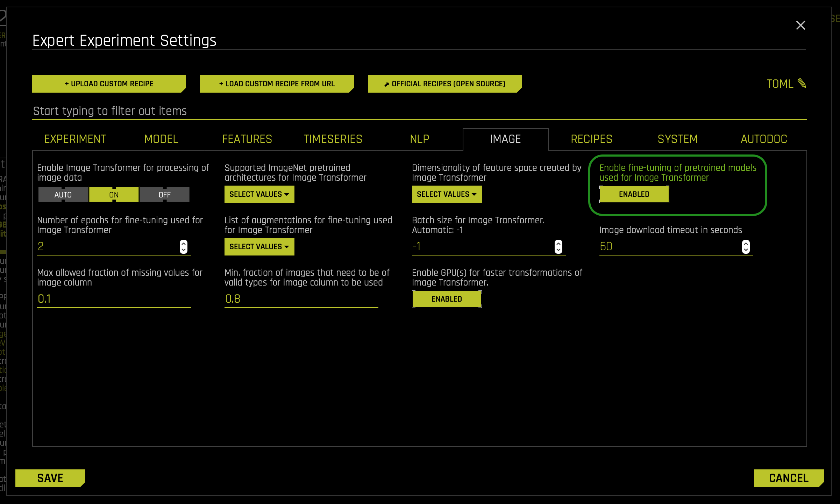Click the SELECT VALUES dropdown for ImageNet architectures

click(x=259, y=194)
